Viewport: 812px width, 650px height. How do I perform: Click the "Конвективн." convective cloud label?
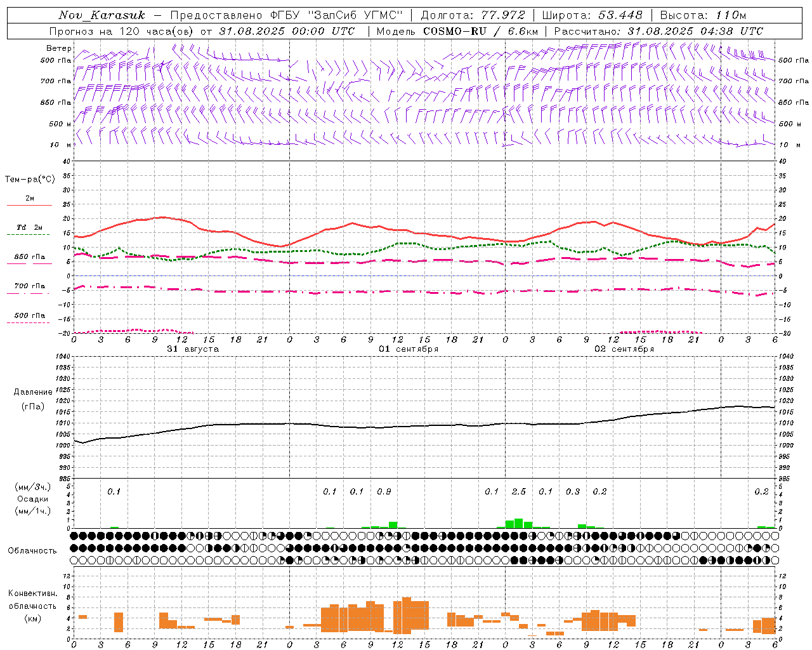coord(32,594)
